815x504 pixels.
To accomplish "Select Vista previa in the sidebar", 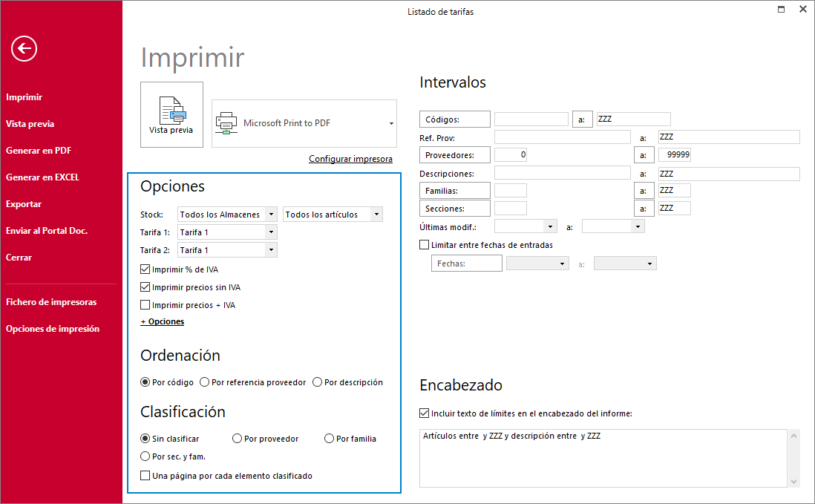I will (x=30, y=124).
